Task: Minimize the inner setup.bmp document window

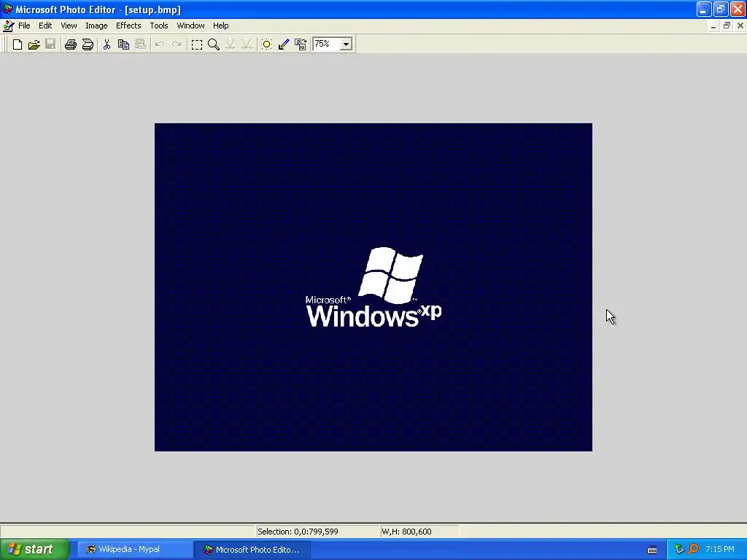Action: coord(713,26)
